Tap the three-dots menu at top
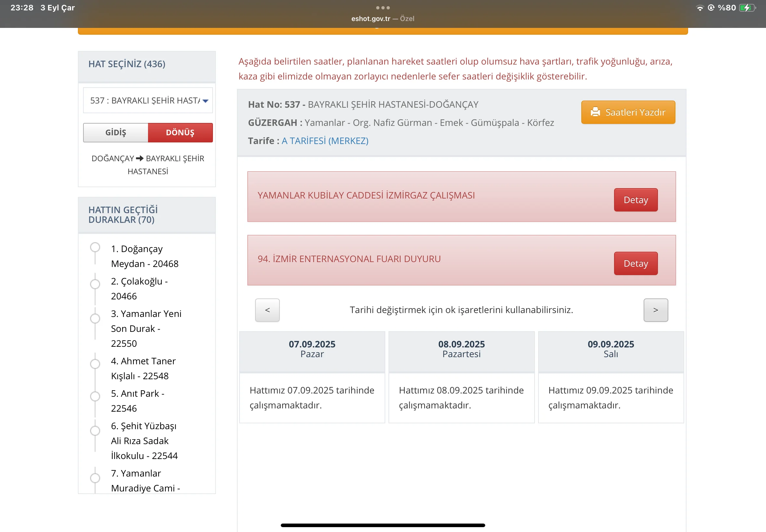The height and width of the screenshot is (532, 766). click(382, 7)
